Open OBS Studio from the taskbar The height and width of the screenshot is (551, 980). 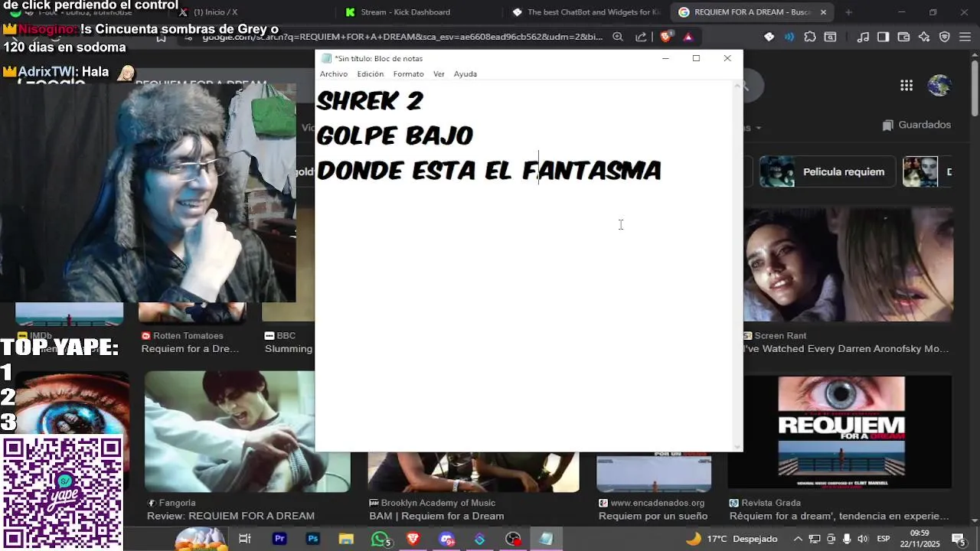tap(513, 539)
